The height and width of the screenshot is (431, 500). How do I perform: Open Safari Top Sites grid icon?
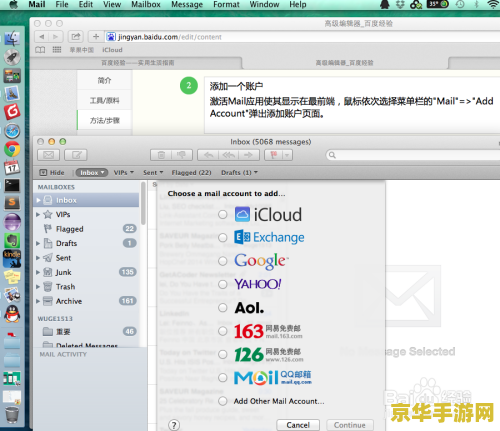(x=57, y=50)
